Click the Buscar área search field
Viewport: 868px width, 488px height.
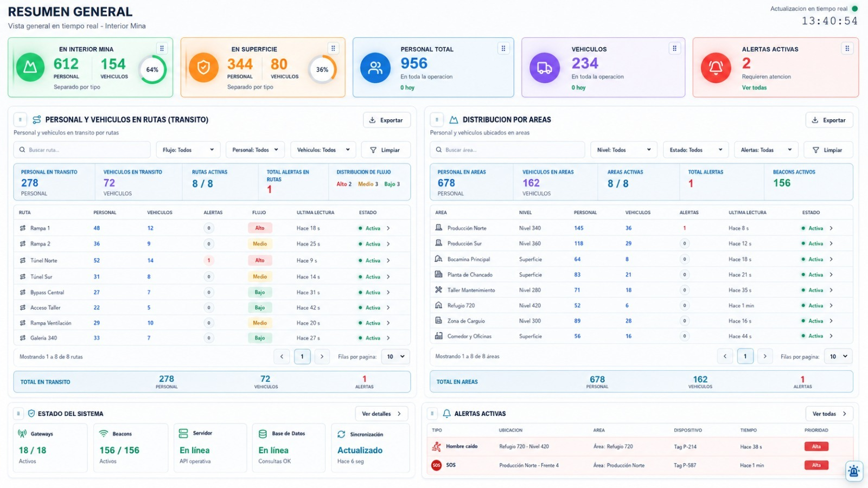tap(508, 150)
